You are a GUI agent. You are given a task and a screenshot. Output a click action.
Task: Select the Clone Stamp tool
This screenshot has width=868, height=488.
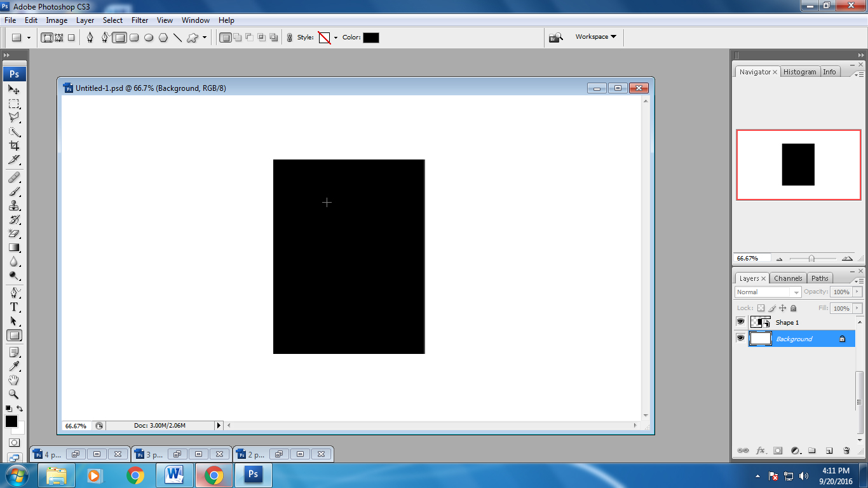[x=14, y=205]
